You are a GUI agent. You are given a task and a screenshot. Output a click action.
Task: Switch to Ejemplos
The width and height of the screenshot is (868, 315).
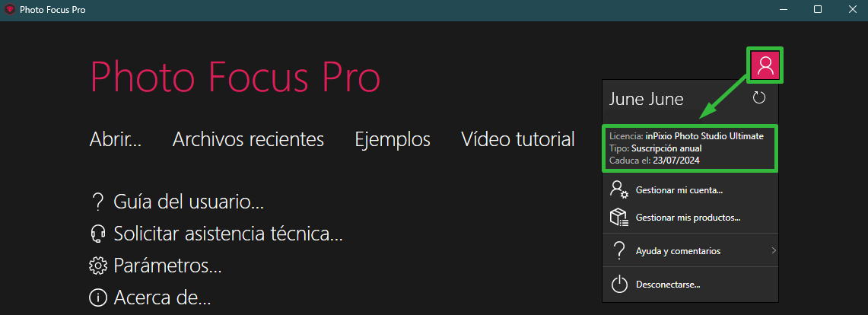pos(393,139)
